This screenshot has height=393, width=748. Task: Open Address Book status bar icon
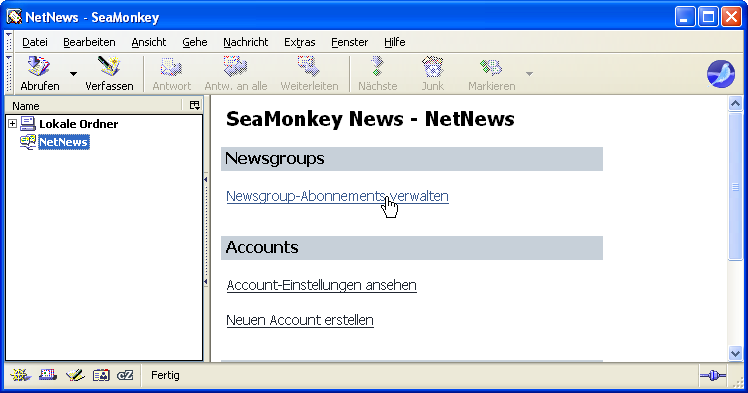[101, 375]
